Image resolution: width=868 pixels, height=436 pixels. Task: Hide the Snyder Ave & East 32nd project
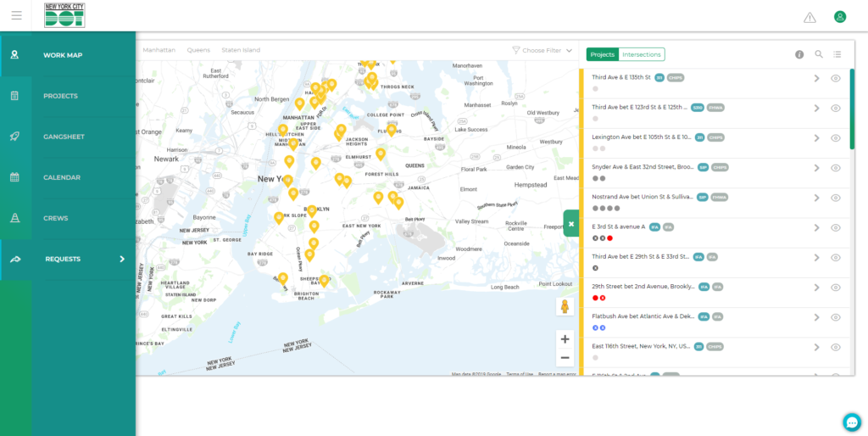[835, 168]
